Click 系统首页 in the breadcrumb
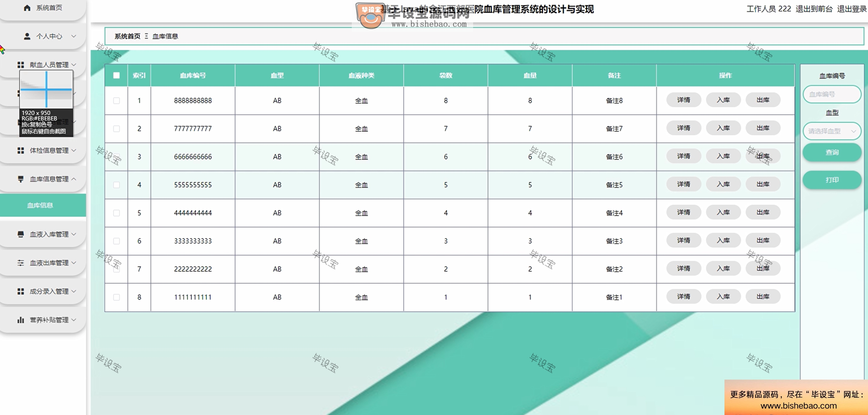 point(128,36)
